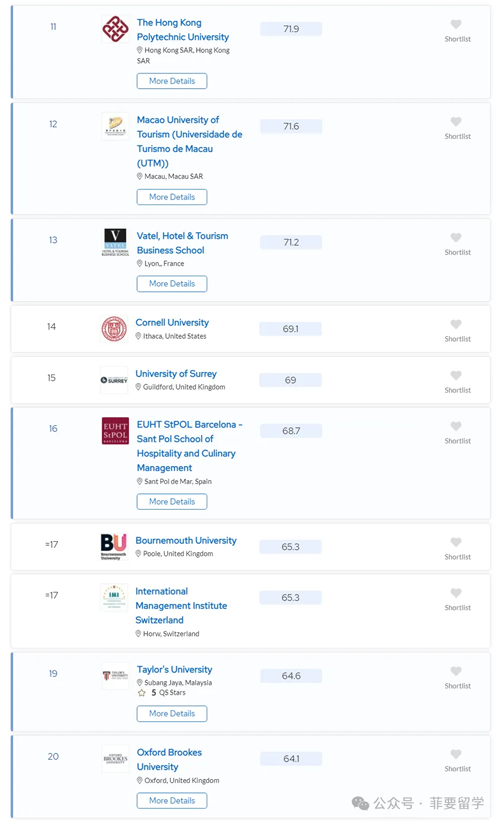Open the University of Surrey link
Screen dimensions: 500x823
coord(176,374)
